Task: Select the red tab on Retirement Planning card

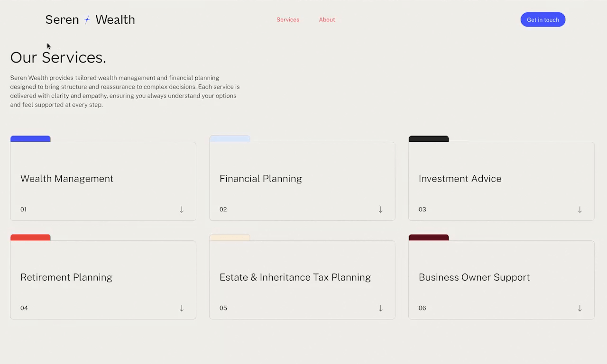Action: [x=30, y=237]
